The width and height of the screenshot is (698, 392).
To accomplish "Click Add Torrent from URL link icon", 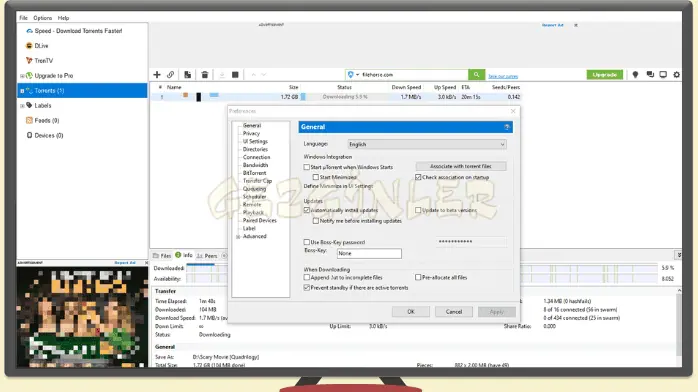I will pos(170,75).
